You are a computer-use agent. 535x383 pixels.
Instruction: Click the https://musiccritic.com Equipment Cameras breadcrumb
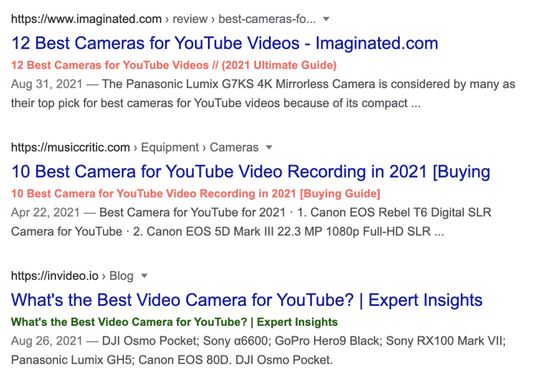[135, 147]
